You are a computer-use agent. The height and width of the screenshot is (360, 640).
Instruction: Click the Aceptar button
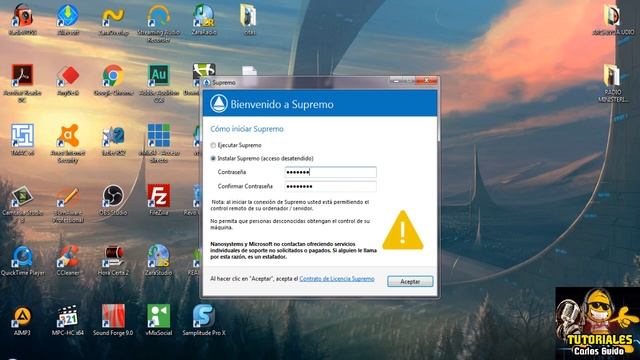[410, 282]
